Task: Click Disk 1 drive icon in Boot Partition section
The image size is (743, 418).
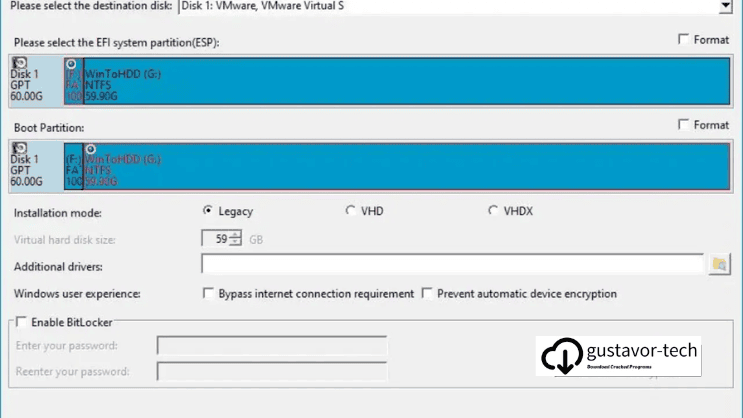Action: pyautogui.click(x=19, y=148)
